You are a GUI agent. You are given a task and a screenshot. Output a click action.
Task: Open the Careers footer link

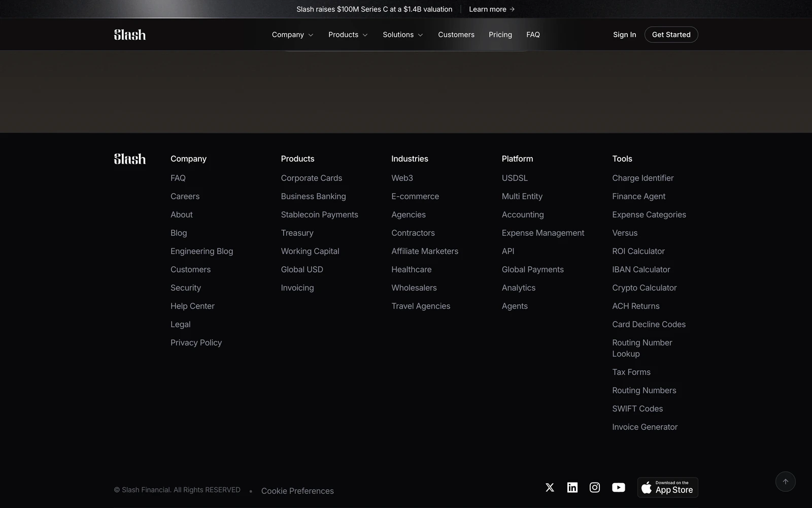[185, 196]
